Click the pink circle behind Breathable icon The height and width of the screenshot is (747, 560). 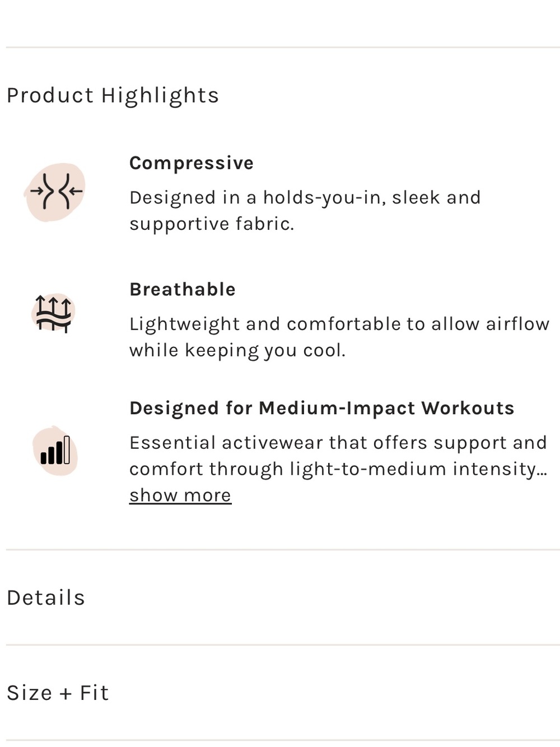pos(54,312)
